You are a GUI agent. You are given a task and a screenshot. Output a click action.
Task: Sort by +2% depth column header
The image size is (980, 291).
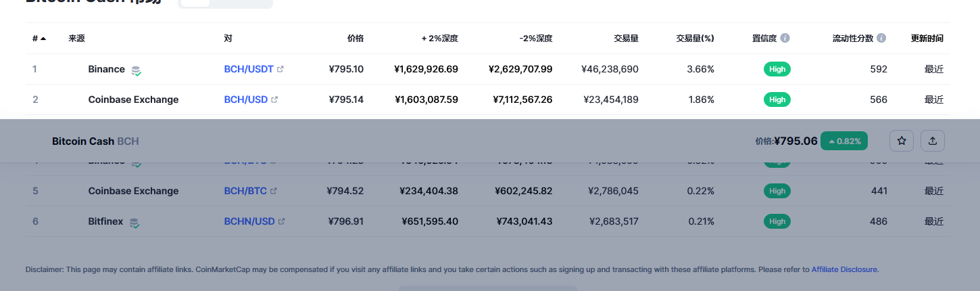point(440,39)
